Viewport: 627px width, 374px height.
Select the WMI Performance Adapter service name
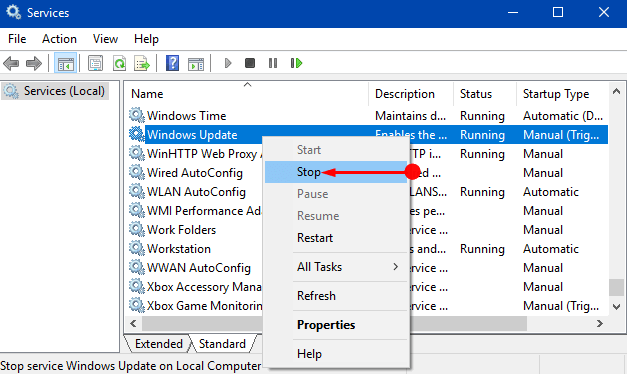coord(204,211)
